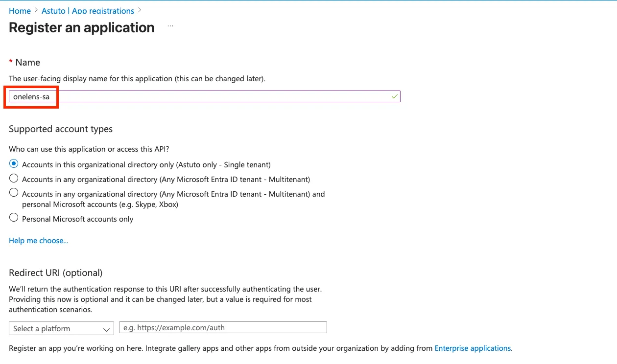Click the Redirect URI (optional) heading
The width and height of the screenshot is (617, 364).
56,273
